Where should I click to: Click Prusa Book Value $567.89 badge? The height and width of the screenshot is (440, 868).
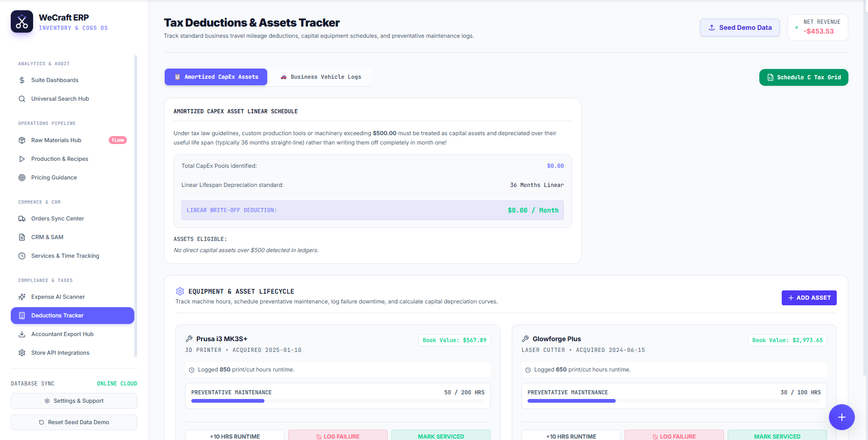(454, 340)
